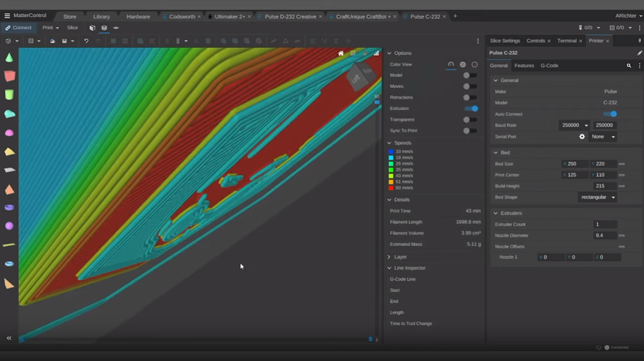Select gray material color view
This screenshot has height=361, width=644.
[463, 64]
